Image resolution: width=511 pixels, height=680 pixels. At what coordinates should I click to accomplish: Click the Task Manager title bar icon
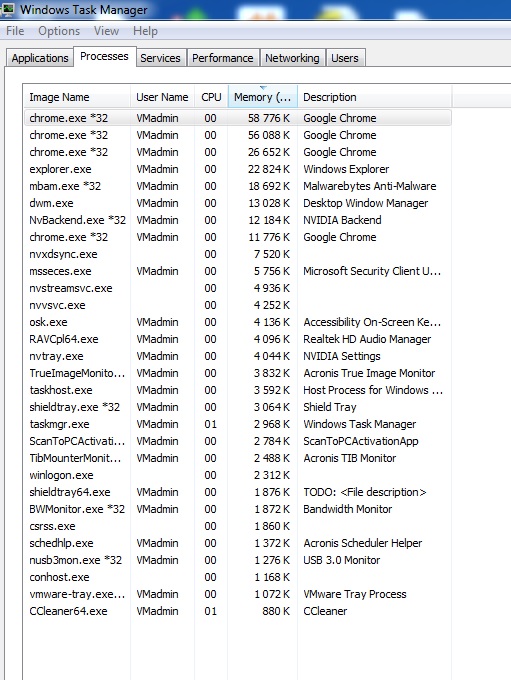click(x=8, y=9)
